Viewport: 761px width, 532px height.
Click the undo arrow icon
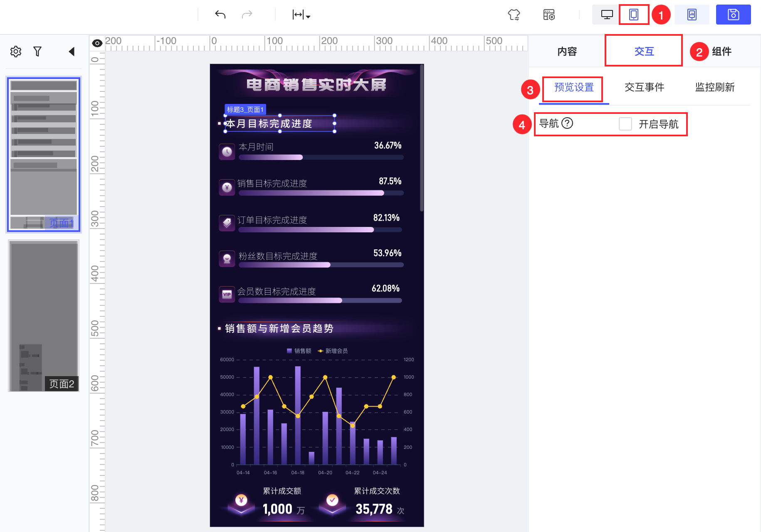(220, 15)
